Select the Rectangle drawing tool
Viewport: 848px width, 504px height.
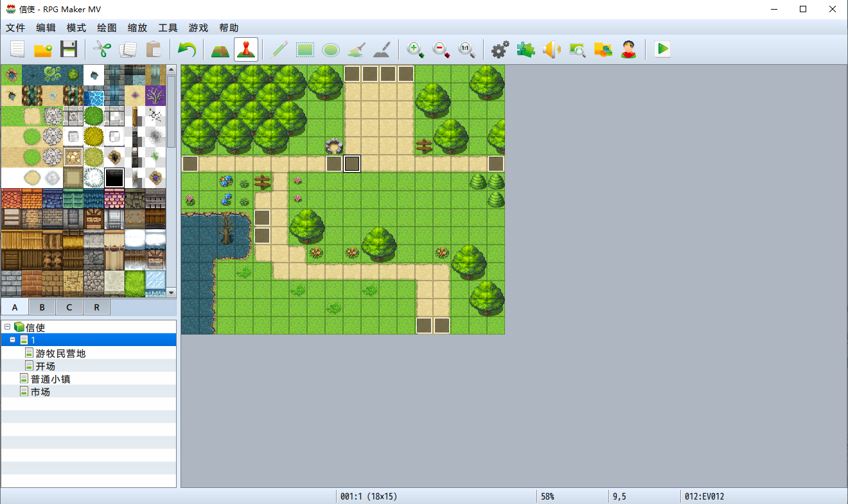pos(305,49)
